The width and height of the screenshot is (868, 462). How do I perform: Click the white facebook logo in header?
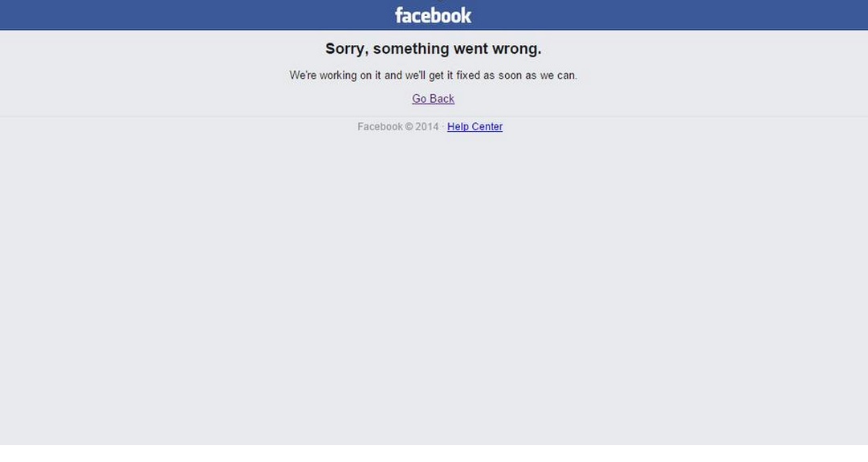tap(433, 15)
